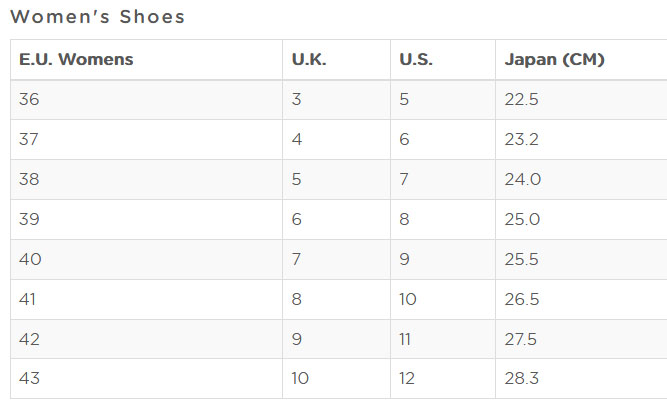
Task: Click the Women's Shoes heading
Action: pos(97,17)
